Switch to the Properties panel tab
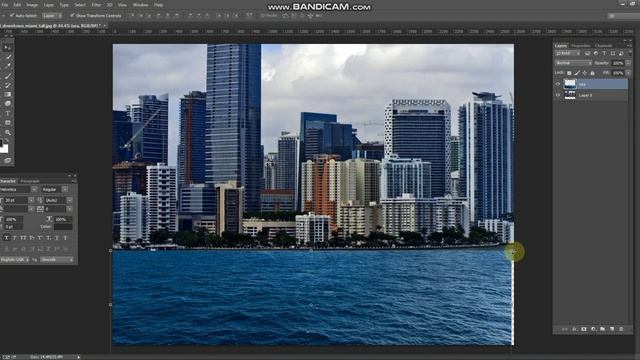 tap(580, 46)
